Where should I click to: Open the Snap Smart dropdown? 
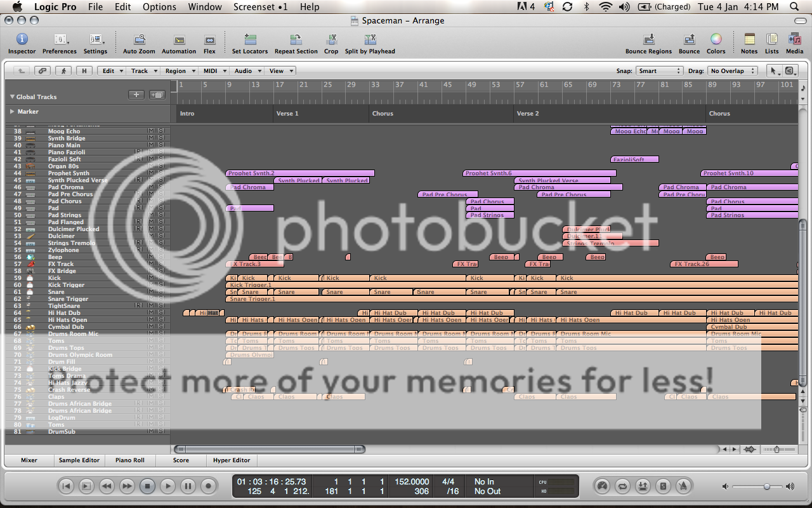(x=660, y=71)
